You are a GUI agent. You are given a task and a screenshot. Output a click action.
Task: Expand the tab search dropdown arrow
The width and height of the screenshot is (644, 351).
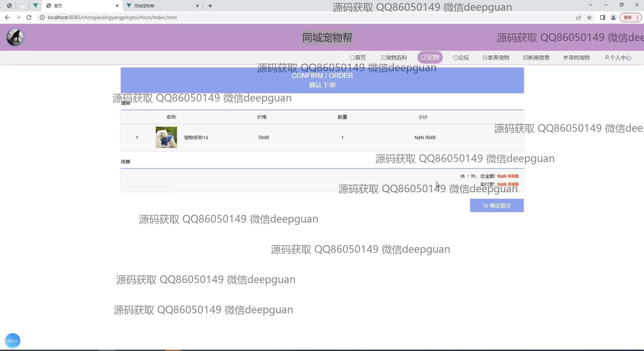coord(590,5)
